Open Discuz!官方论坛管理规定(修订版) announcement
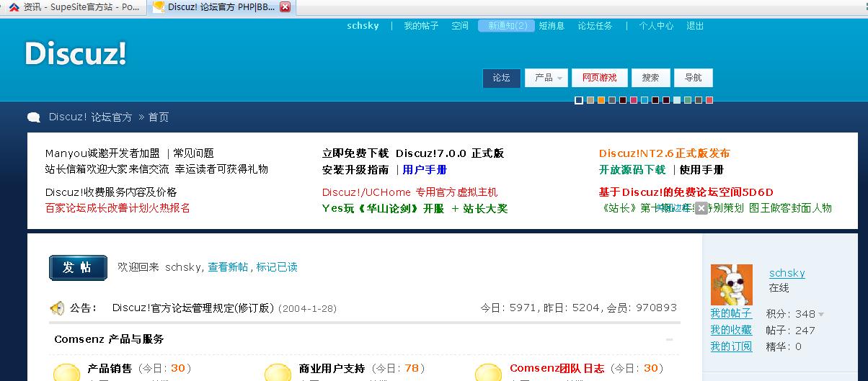Viewport: 868px width, 381px height. click(193, 308)
